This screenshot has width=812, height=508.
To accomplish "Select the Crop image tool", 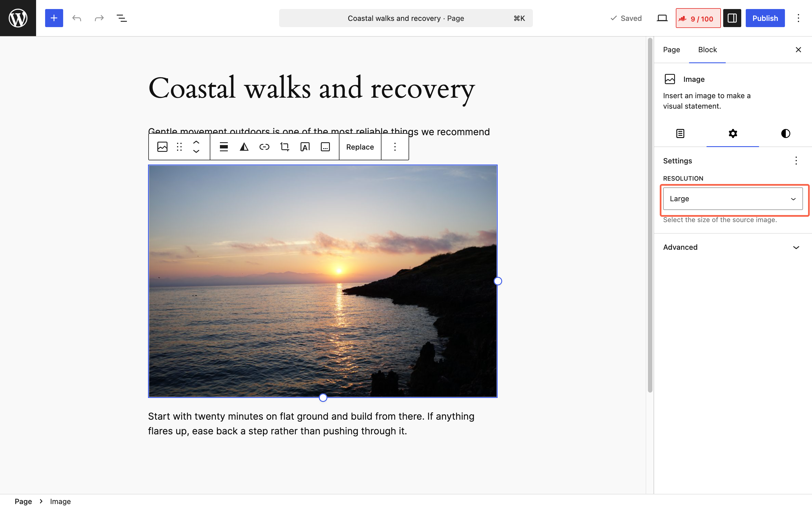I will tap(284, 147).
